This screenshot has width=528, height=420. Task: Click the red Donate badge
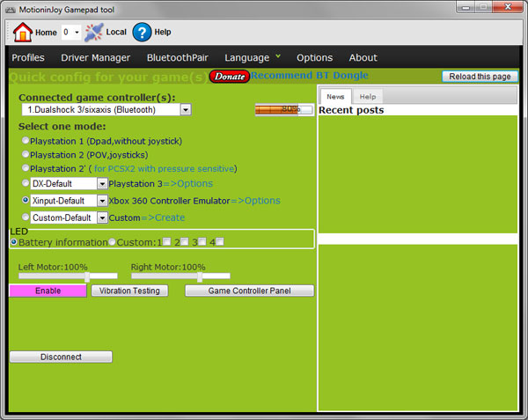click(230, 77)
